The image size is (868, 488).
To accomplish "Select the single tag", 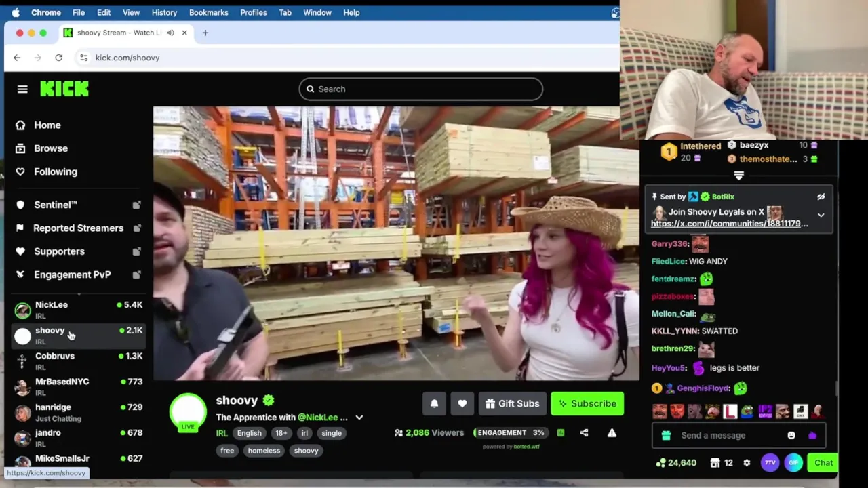I will click(332, 433).
